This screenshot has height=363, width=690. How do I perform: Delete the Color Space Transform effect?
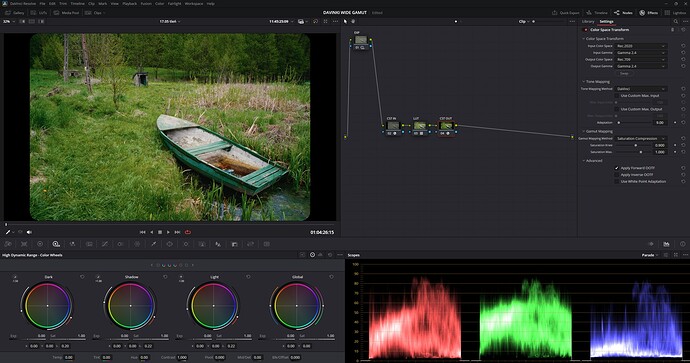point(672,30)
